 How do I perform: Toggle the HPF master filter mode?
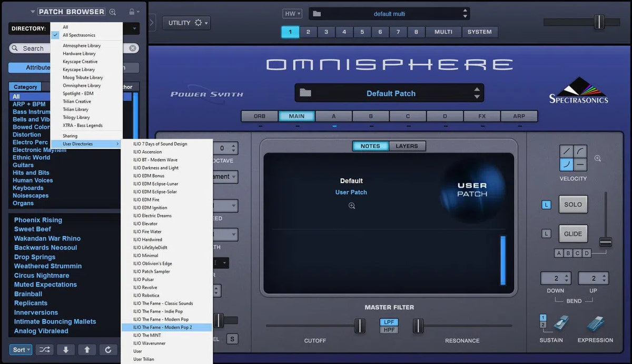click(x=389, y=330)
